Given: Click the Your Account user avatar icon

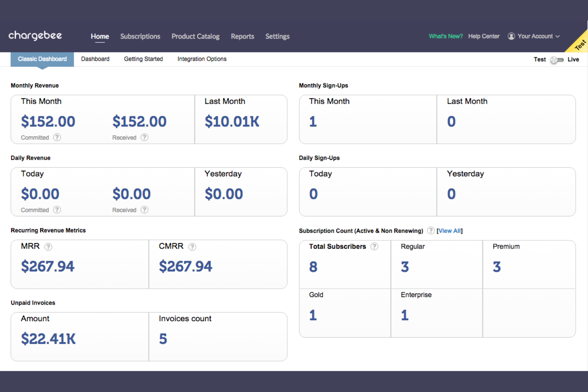Looking at the screenshot, I should pyautogui.click(x=511, y=36).
